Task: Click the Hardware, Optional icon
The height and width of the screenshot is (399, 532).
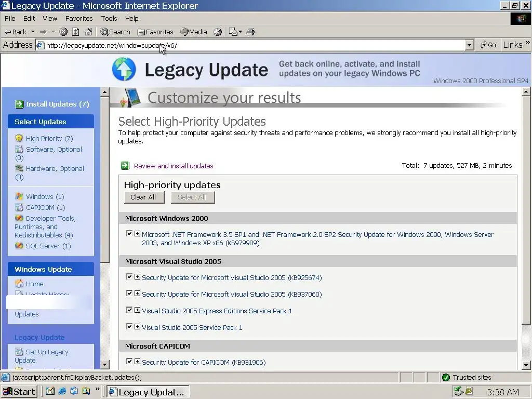Action: pyautogui.click(x=19, y=168)
